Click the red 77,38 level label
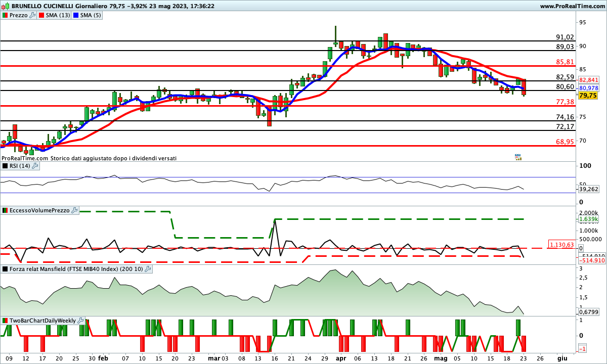Image resolution: width=607 pixels, height=364 pixels. [565, 102]
